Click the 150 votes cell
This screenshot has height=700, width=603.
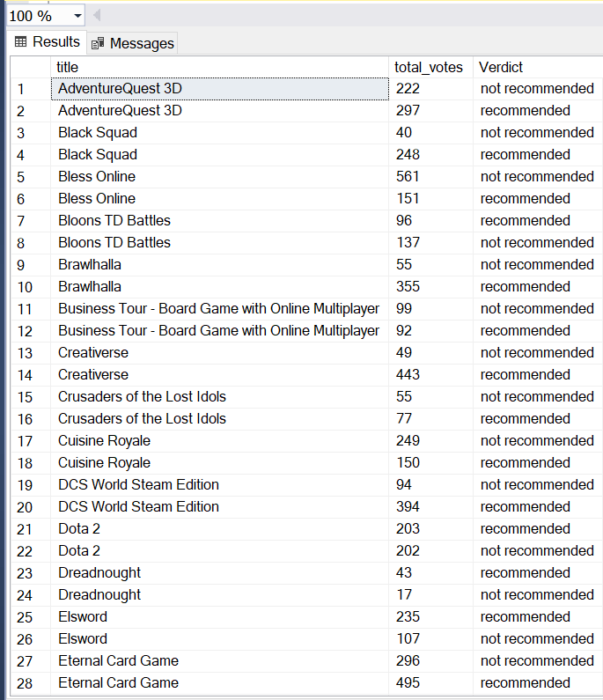click(430, 463)
